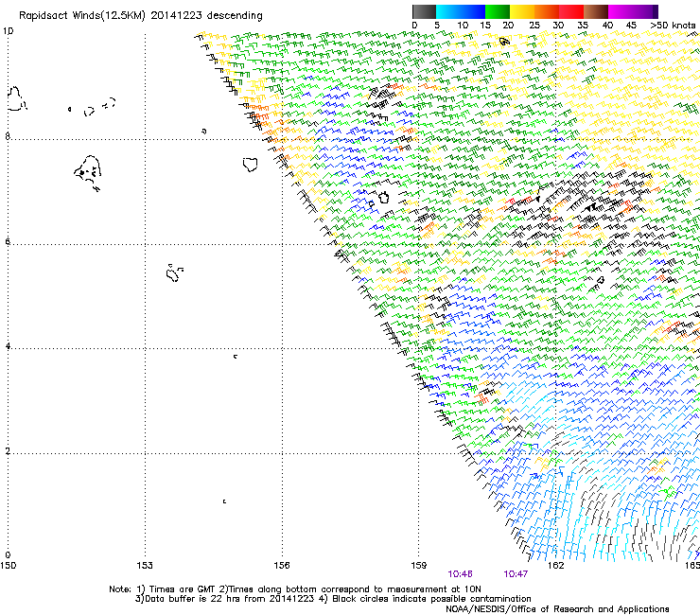The width and height of the screenshot is (700, 615).
Task: Click the '45' legend scale label
Action: tap(631, 26)
